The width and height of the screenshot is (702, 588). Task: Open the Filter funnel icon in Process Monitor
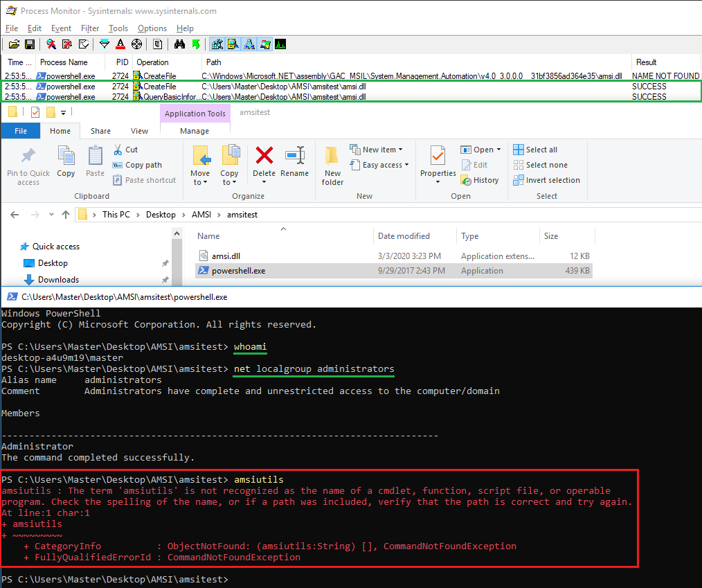(x=105, y=44)
